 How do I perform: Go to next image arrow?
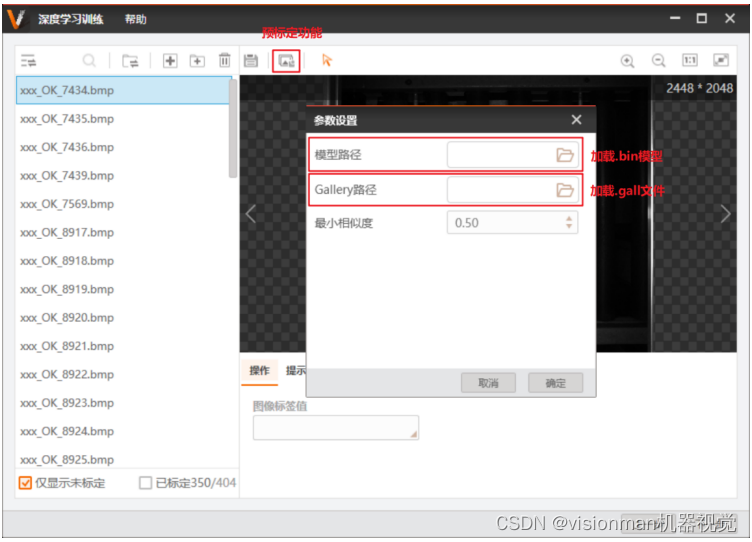(x=725, y=214)
